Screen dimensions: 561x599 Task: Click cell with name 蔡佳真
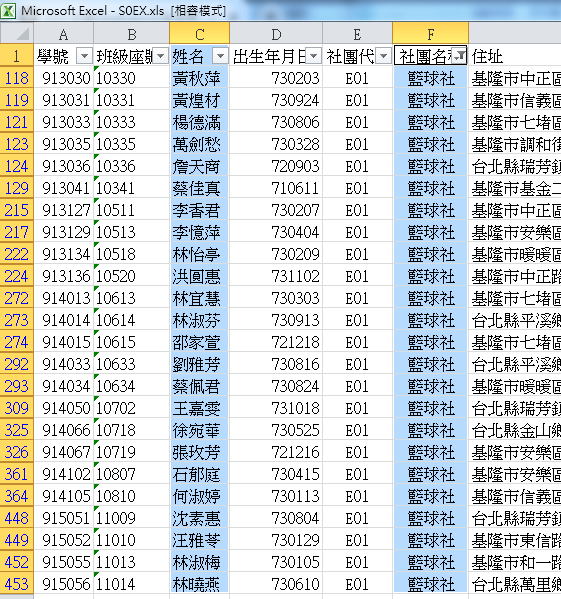(x=200, y=188)
